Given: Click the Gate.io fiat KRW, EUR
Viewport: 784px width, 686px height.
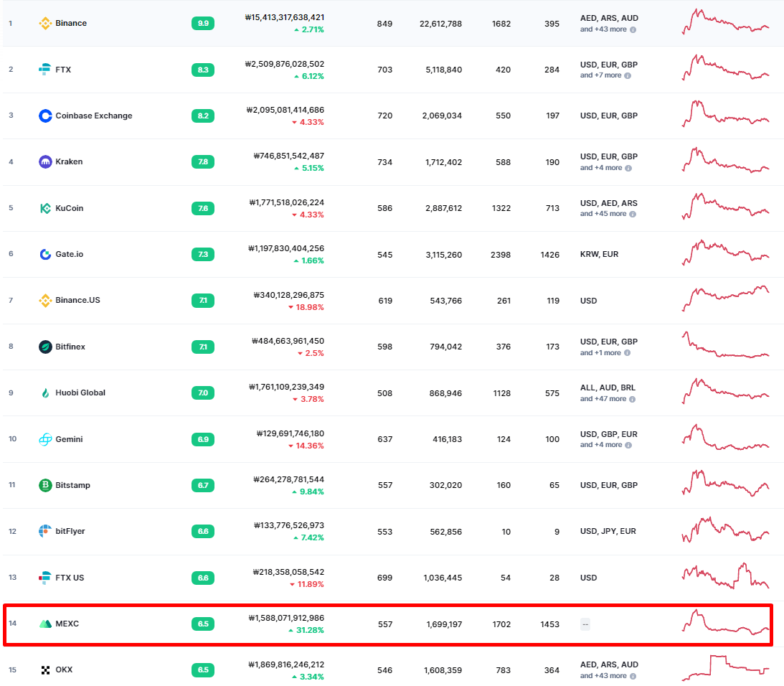Looking at the screenshot, I should click(599, 254).
